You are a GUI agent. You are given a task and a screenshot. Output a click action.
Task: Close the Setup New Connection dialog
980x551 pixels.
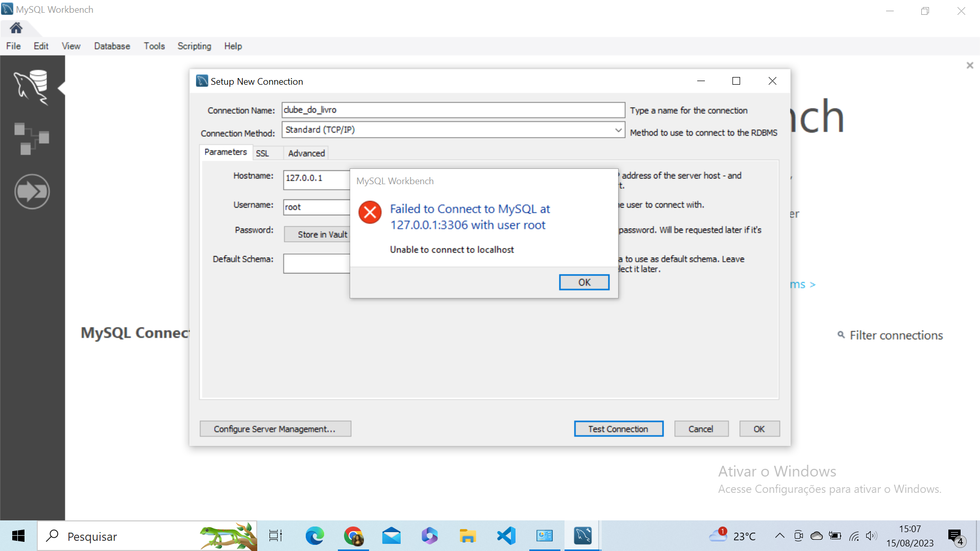(x=772, y=81)
